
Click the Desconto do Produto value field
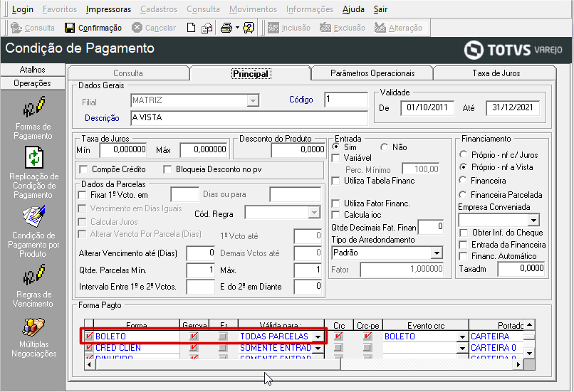tap(298, 150)
